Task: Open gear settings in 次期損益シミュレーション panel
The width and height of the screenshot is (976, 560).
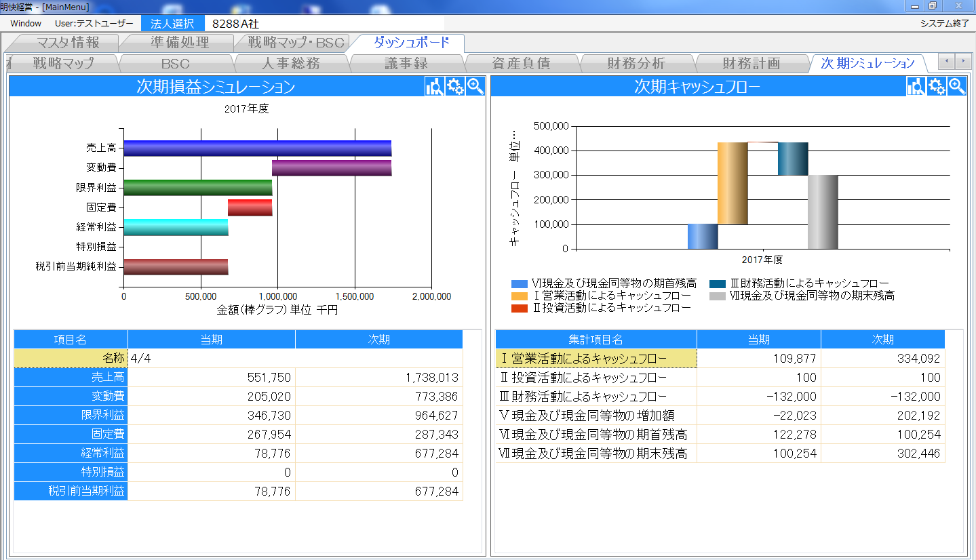Action: 455,87
